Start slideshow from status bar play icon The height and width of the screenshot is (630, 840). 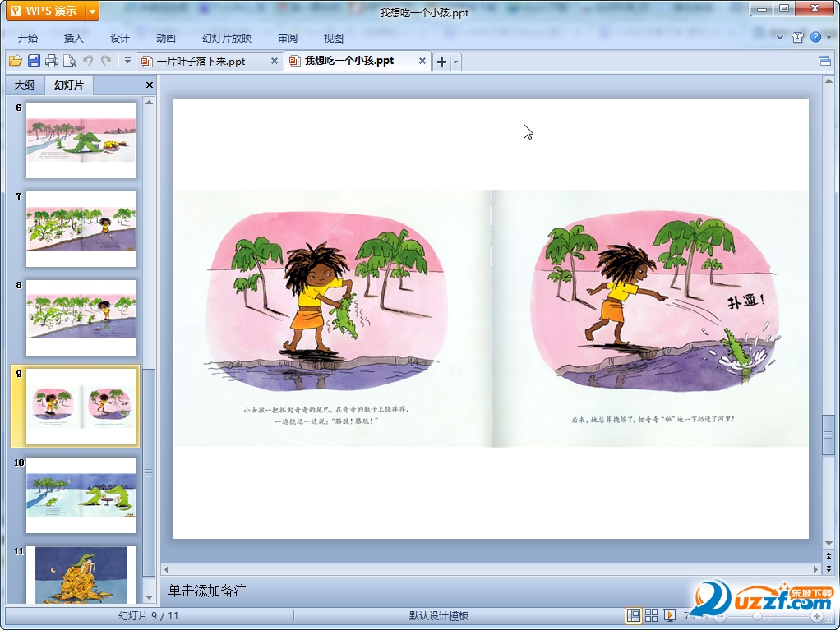point(670,615)
